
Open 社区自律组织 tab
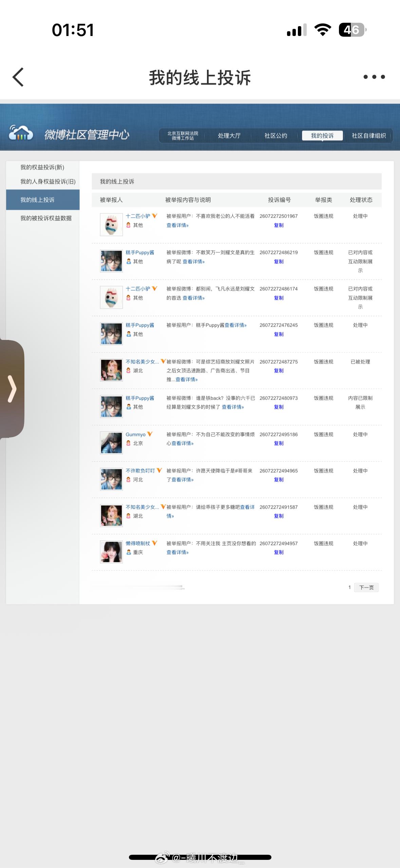tap(369, 135)
